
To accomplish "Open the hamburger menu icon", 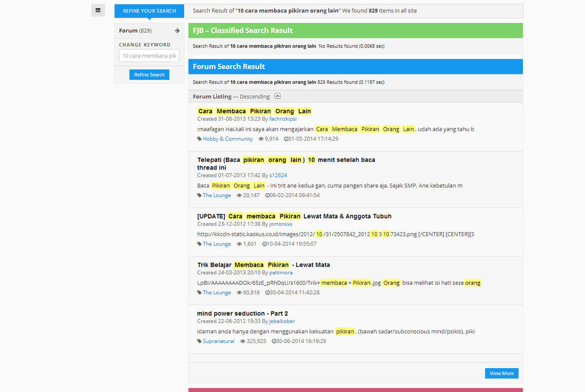I will click(98, 10).
